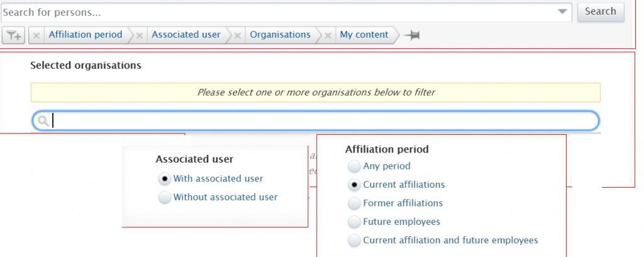Screen dimensions: 644x257
Task: Select Current affiliation and future employees
Action: coord(355,241)
